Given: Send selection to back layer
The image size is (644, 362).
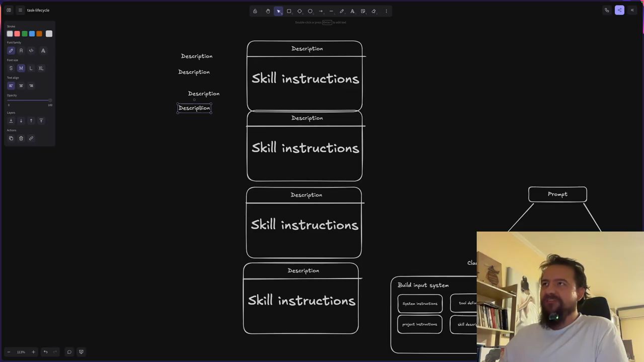Looking at the screenshot, I should click(x=11, y=121).
